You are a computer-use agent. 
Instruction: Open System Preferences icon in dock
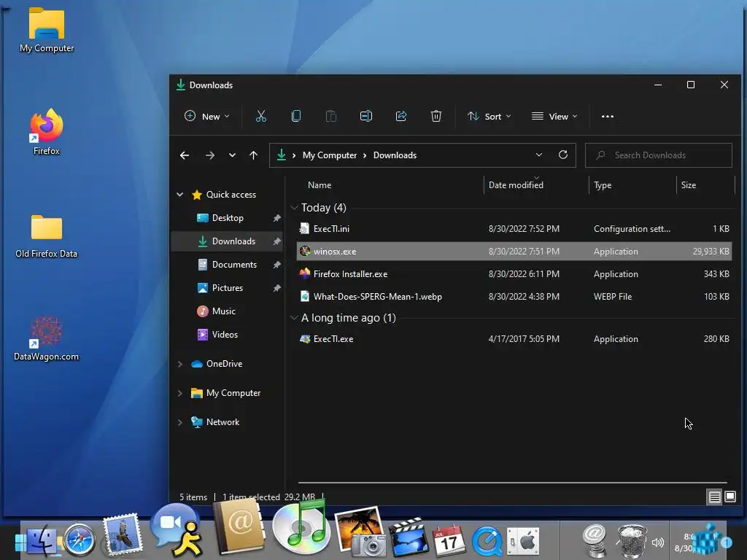click(x=523, y=541)
